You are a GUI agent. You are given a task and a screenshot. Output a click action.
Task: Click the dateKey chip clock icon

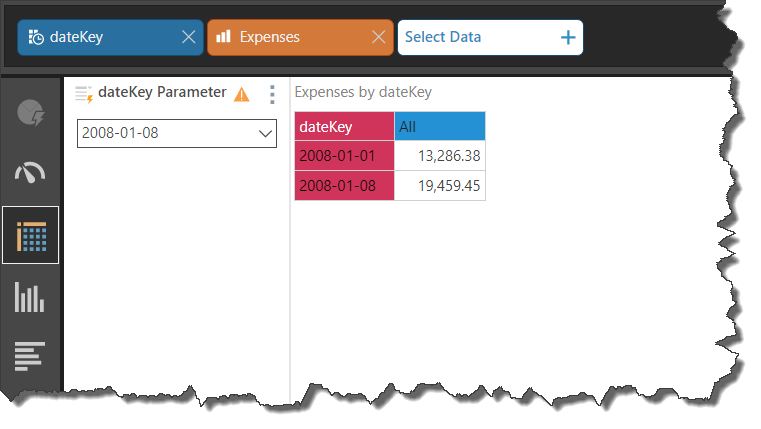pos(36,37)
